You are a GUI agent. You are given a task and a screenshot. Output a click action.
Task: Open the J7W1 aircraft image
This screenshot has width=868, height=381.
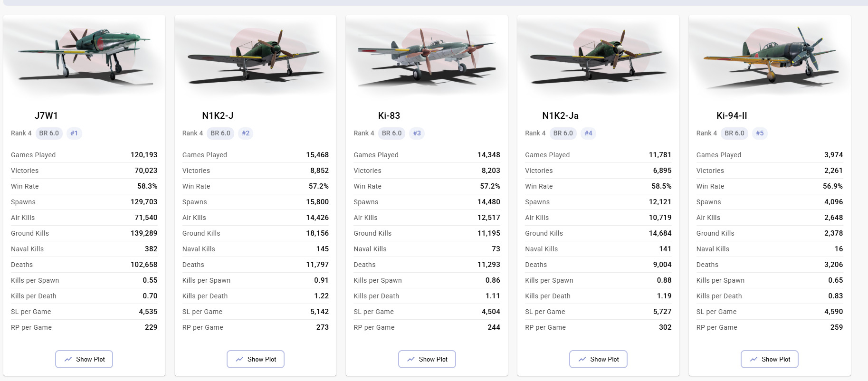(x=84, y=55)
